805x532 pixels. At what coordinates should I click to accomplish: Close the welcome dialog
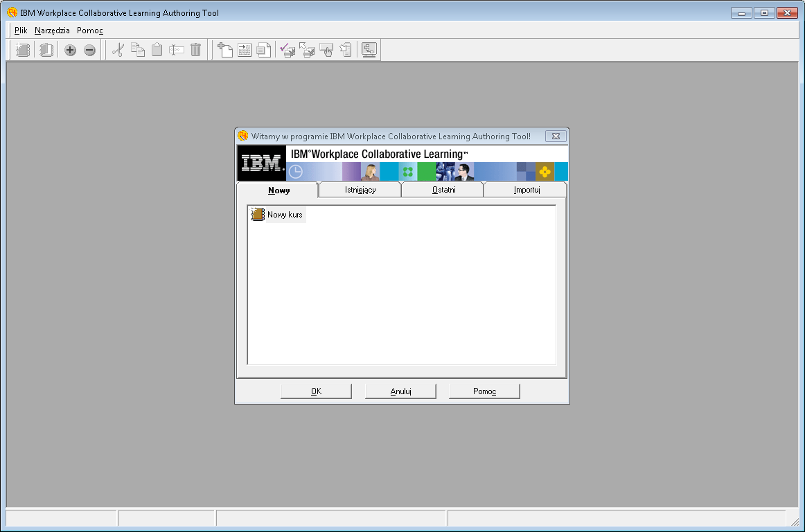tap(556, 136)
